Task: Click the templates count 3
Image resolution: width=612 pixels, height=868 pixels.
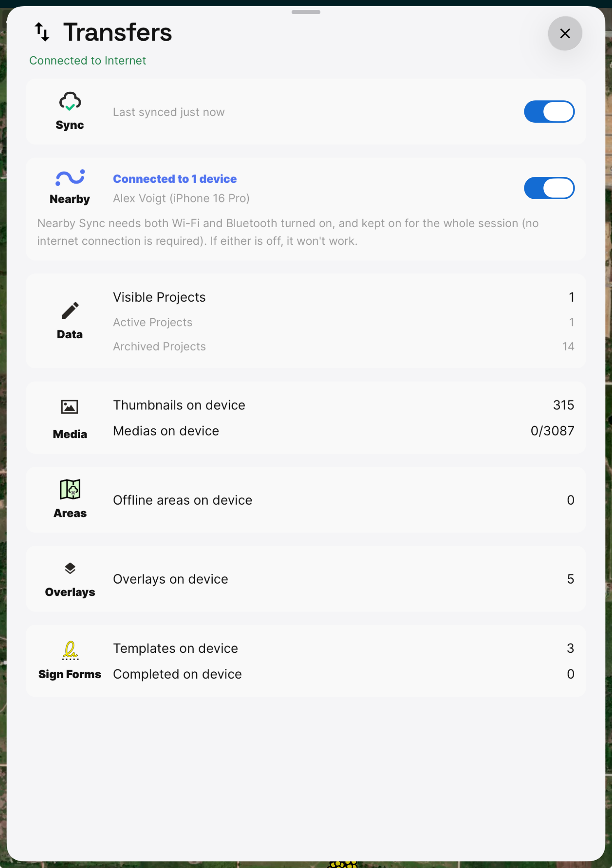Action: 570,648
